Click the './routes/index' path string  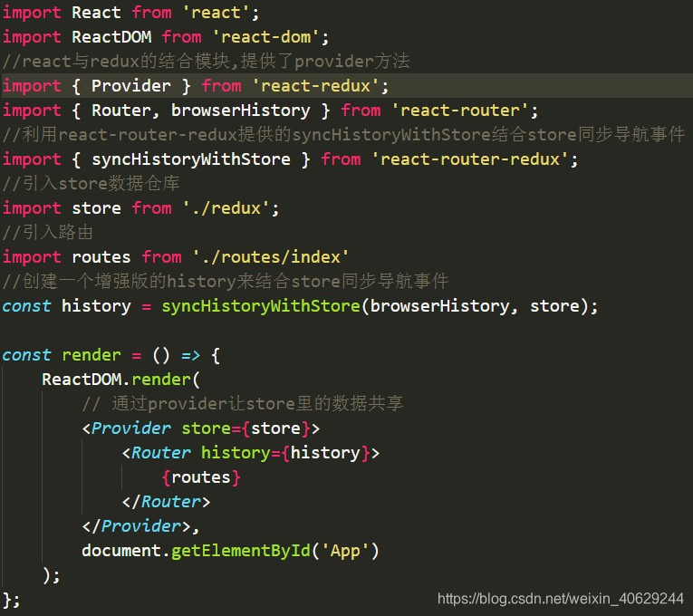(x=271, y=256)
